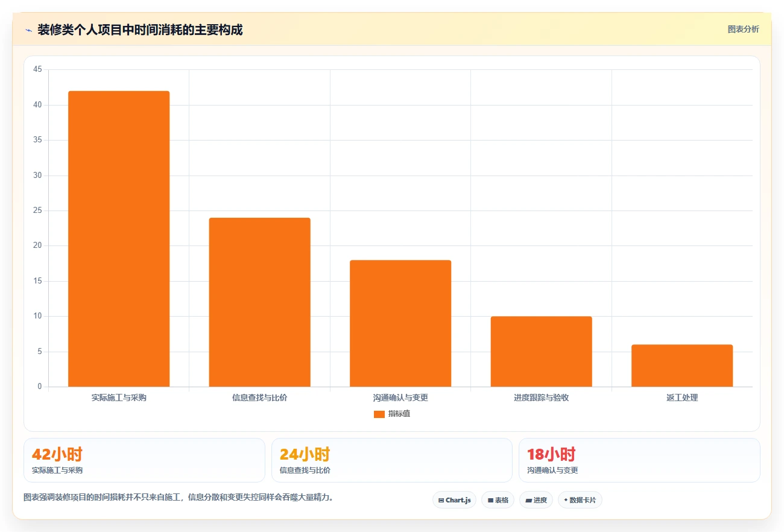Image resolution: width=784 pixels, height=532 pixels.
Task: Click the 图表分析 label in header
Action: click(x=743, y=29)
